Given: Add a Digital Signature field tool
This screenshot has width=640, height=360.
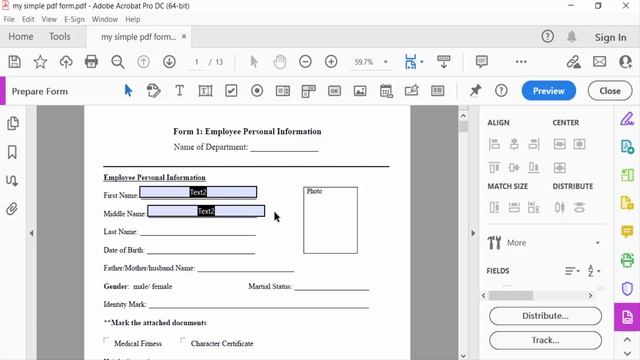Looking at the screenshot, I should point(411,90).
